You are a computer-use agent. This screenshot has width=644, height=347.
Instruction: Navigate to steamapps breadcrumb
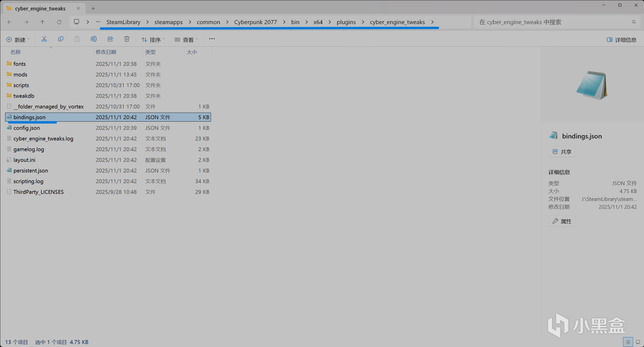coord(169,22)
